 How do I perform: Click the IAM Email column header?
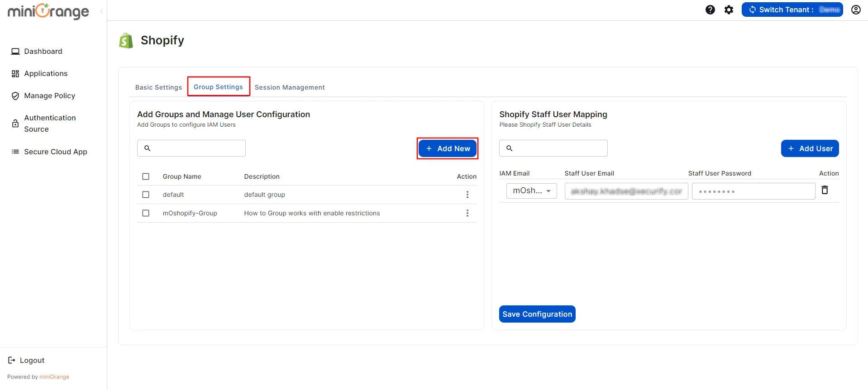pos(515,173)
